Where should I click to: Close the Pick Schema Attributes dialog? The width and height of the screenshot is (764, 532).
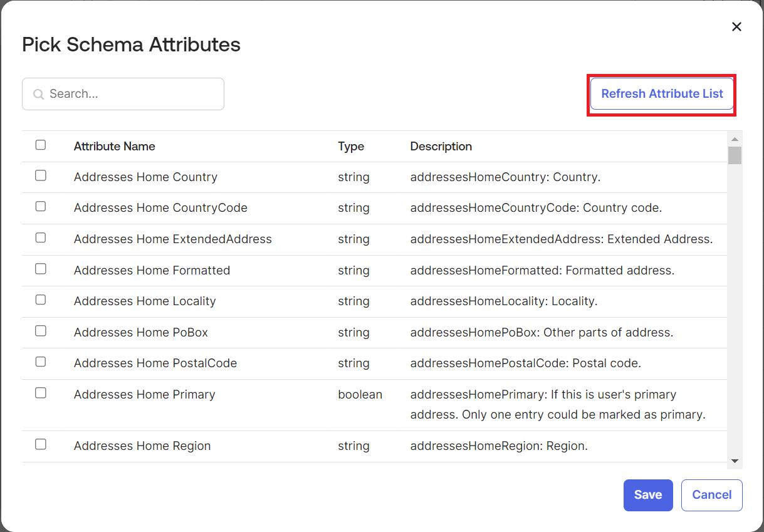[x=736, y=26]
